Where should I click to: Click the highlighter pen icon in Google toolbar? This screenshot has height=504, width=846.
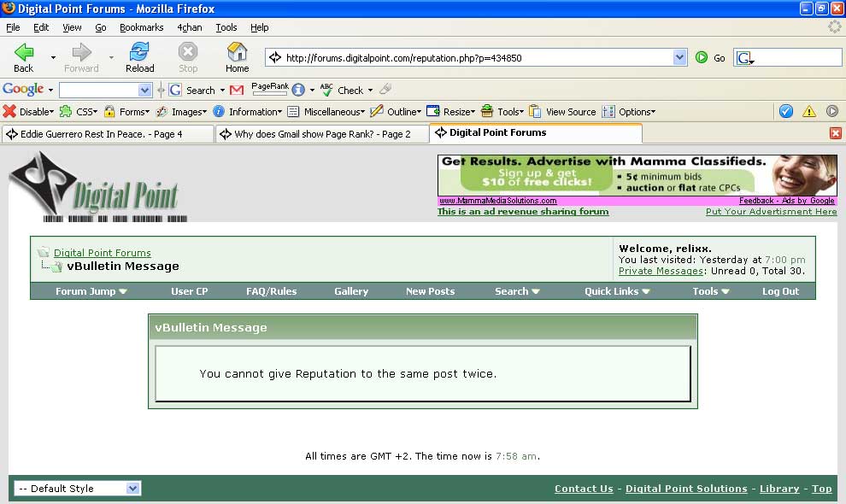(385, 89)
